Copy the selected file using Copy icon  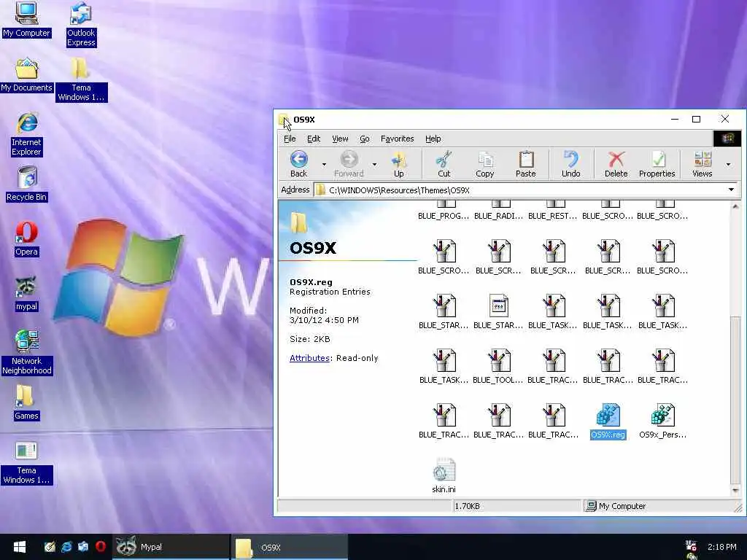[485, 164]
